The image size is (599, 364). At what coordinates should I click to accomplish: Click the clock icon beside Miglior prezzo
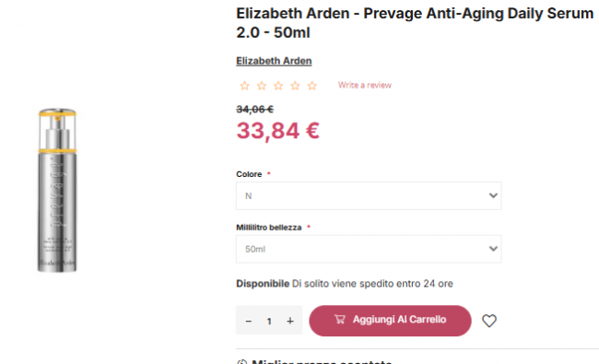241,362
